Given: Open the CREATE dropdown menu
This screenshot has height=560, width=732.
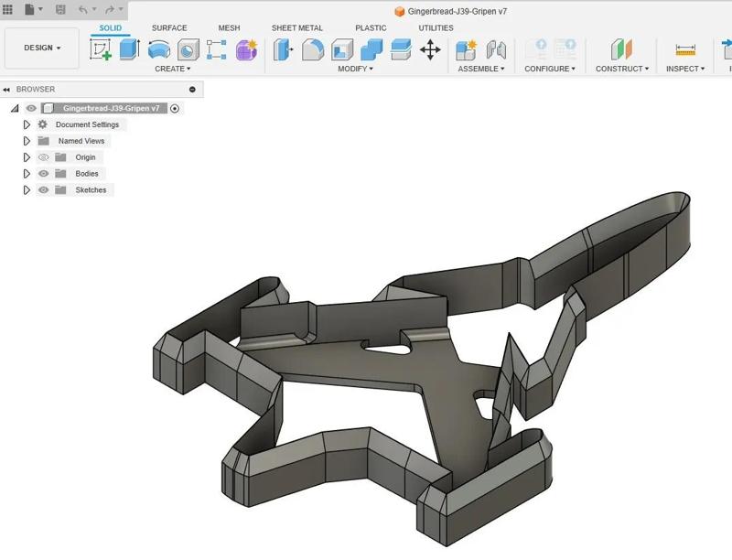Looking at the screenshot, I should [172, 68].
